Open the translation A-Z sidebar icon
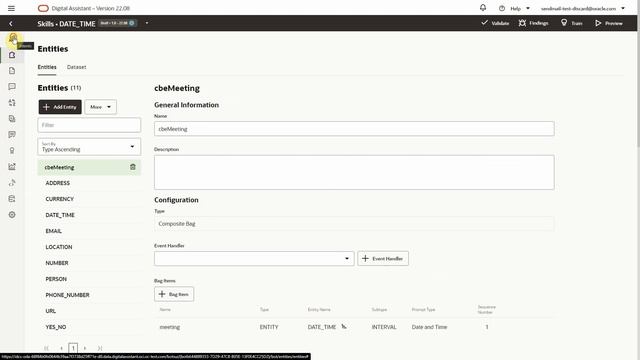The width and height of the screenshot is (640, 360). (x=12, y=102)
